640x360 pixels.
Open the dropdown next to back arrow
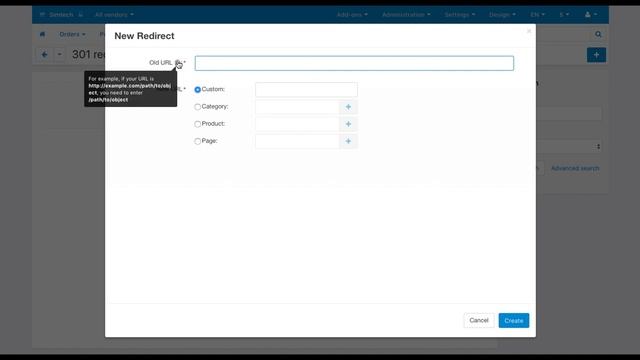pyautogui.click(x=60, y=54)
